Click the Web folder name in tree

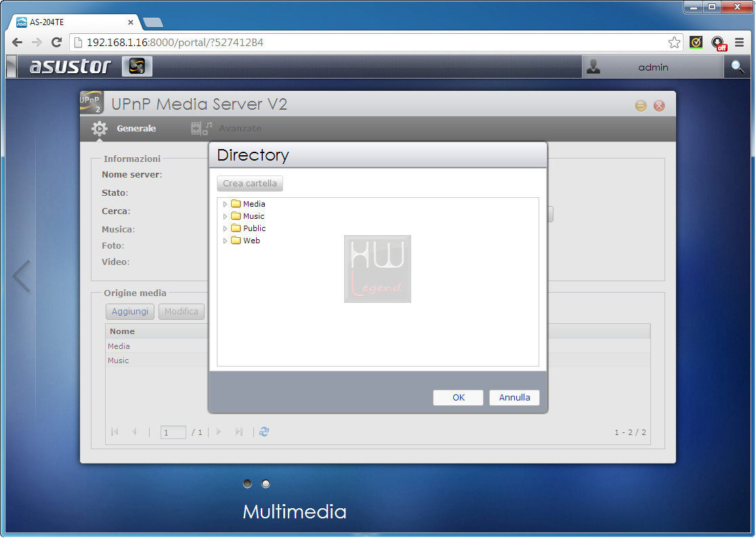[x=251, y=241]
